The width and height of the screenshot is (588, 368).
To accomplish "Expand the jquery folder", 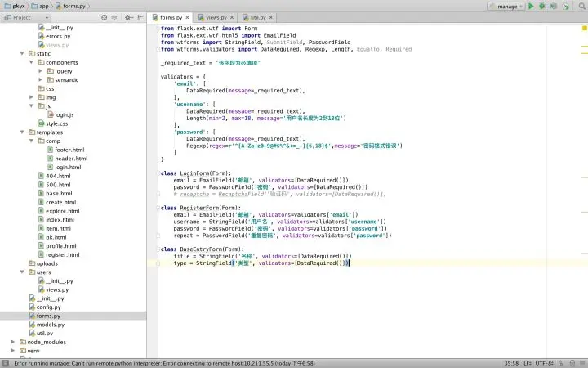I will [x=41, y=71].
